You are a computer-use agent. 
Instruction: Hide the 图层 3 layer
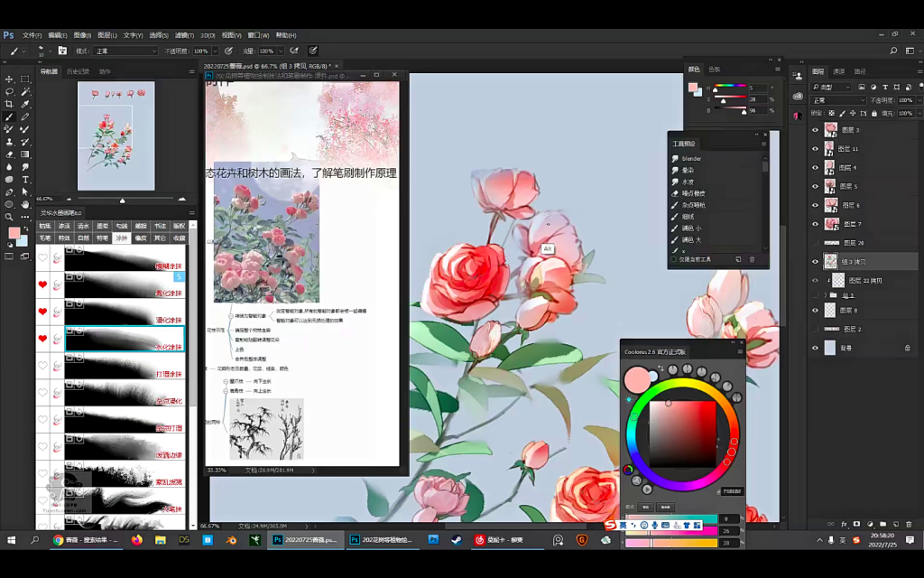tap(815, 130)
